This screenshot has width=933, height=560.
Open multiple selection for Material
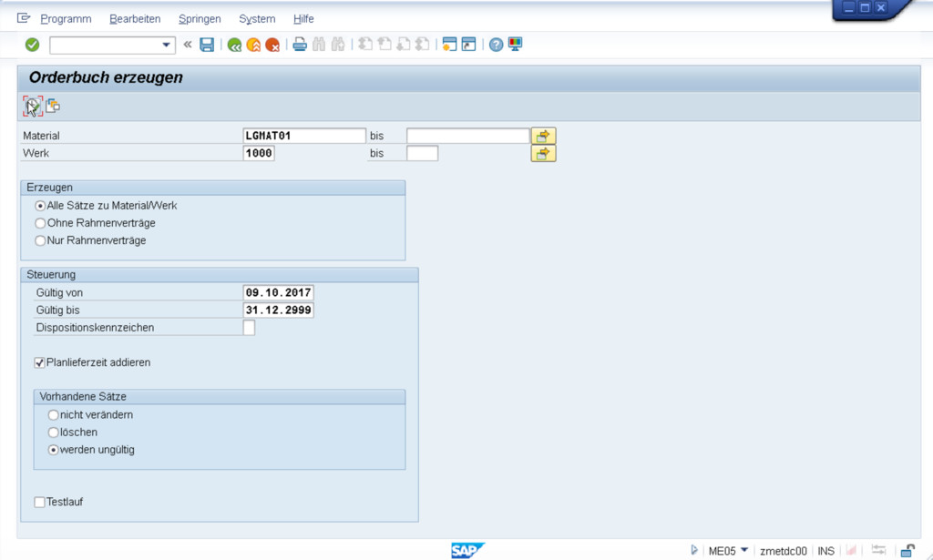pyautogui.click(x=543, y=137)
